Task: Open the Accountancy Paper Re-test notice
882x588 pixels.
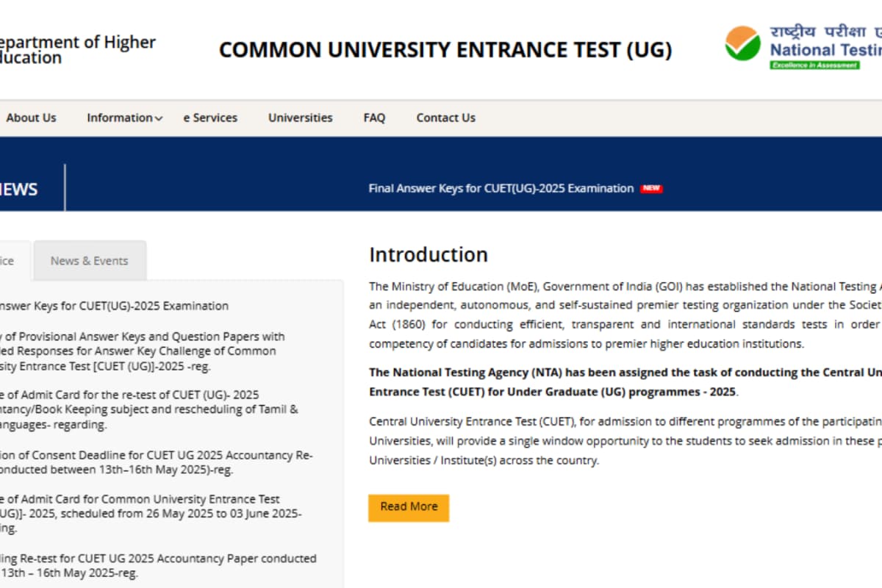Action: pyautogui.click(x=158, y=566)
